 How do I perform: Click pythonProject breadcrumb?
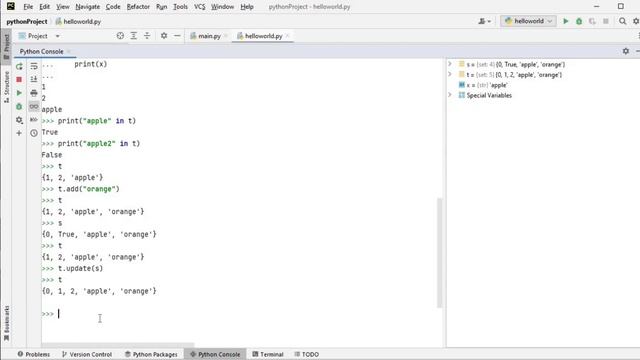click(27, 22)
